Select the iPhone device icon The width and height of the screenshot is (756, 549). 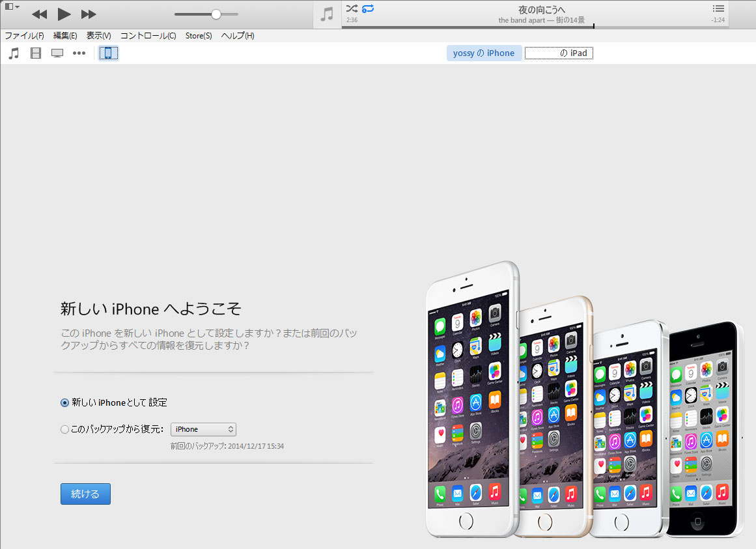click(109, 53)
